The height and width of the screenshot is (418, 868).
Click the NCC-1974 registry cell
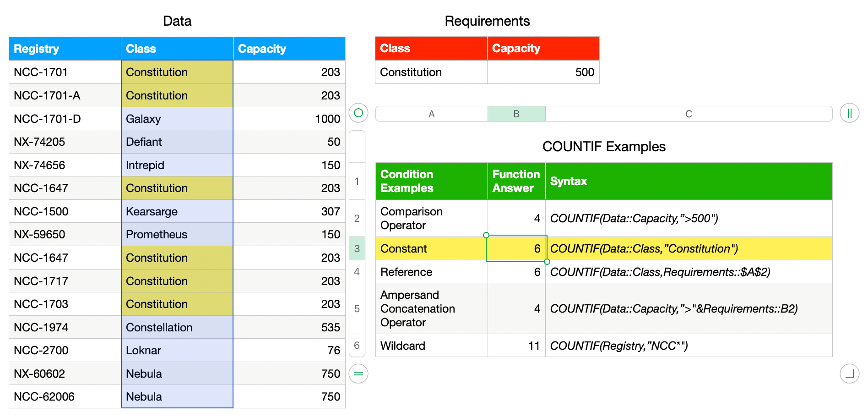[65, 327]
